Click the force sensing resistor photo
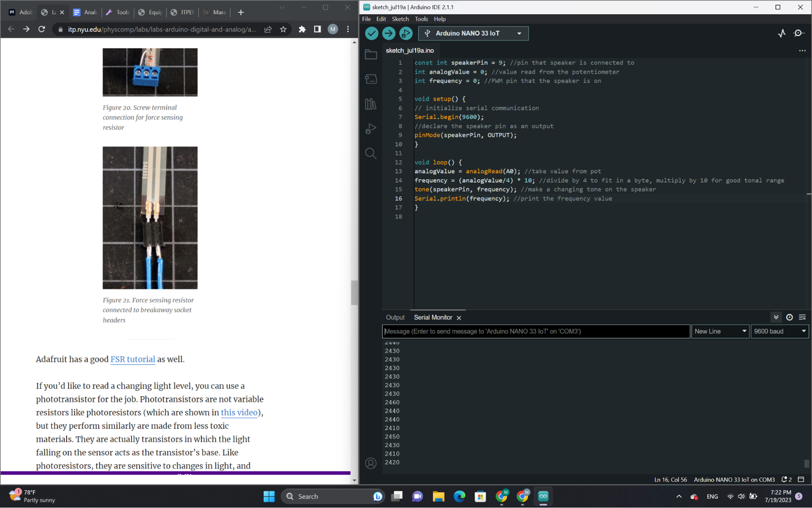 (x=150, y=218)
